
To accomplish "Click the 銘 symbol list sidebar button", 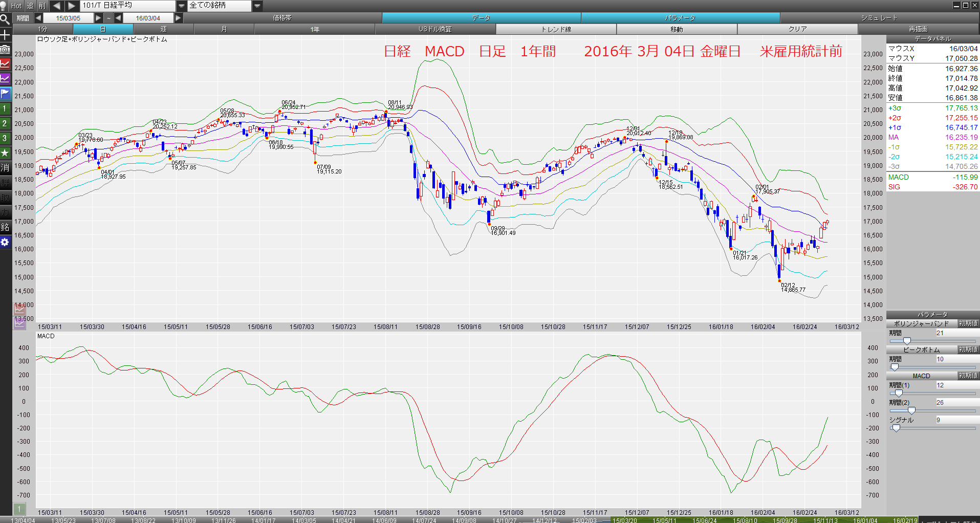I will pos(5,227).
